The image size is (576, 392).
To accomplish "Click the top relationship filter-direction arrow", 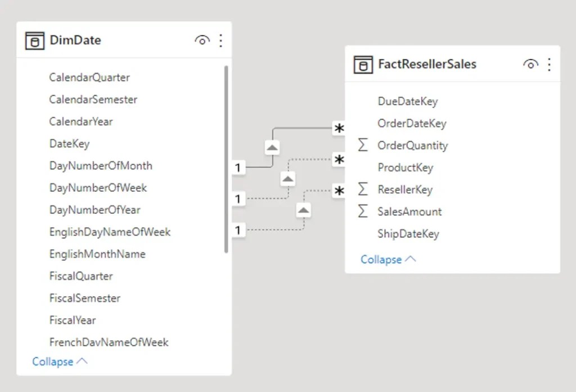I will coord(271,147).
